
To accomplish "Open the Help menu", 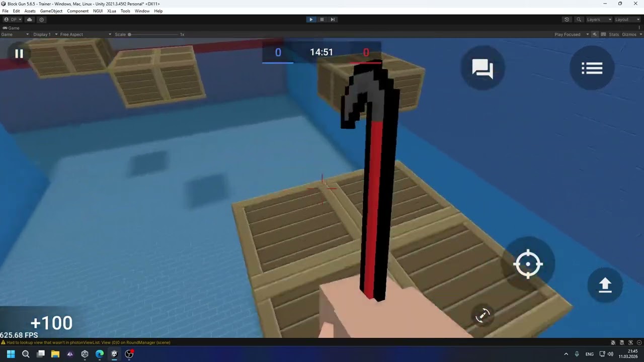I will click(x=158, y=11).
